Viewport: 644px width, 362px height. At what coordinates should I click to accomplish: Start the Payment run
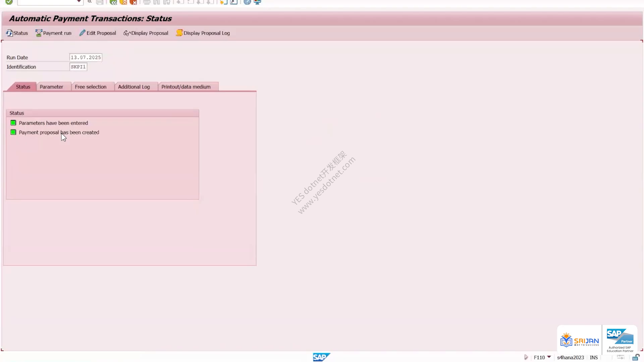point(53,33)
